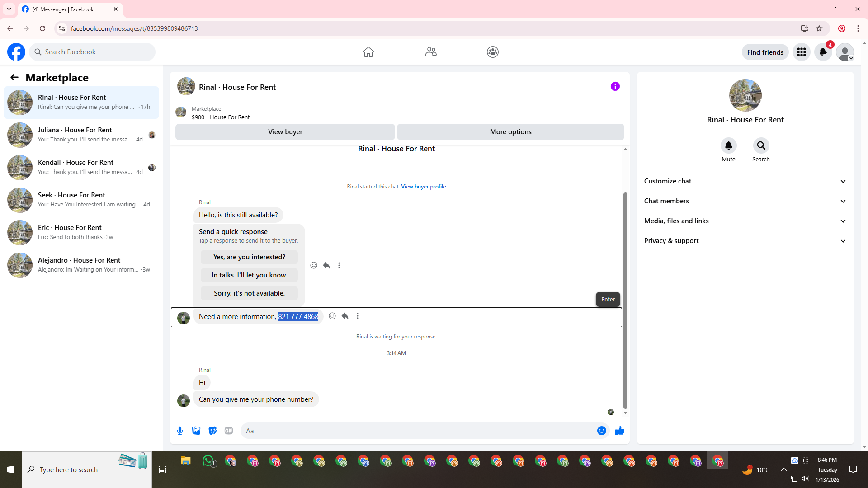
Task: Click the voice clip microphone icon
Action: 180,431
